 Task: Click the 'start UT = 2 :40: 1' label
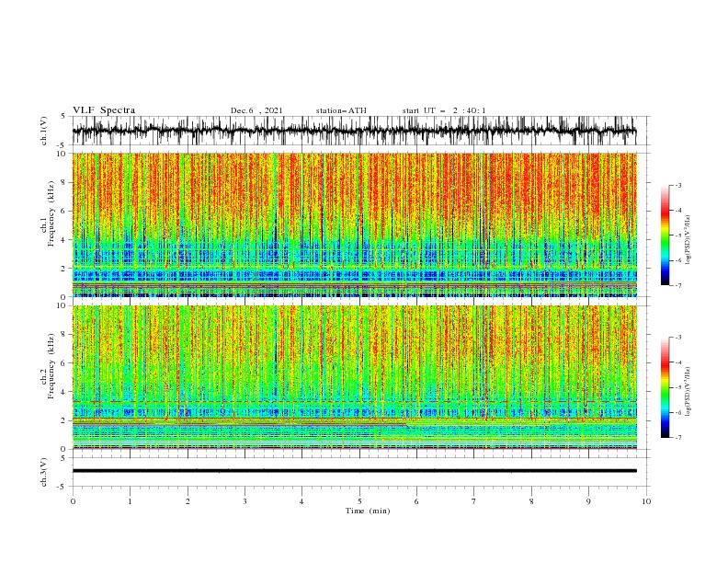pyautogui.click(x=444, y=110)
